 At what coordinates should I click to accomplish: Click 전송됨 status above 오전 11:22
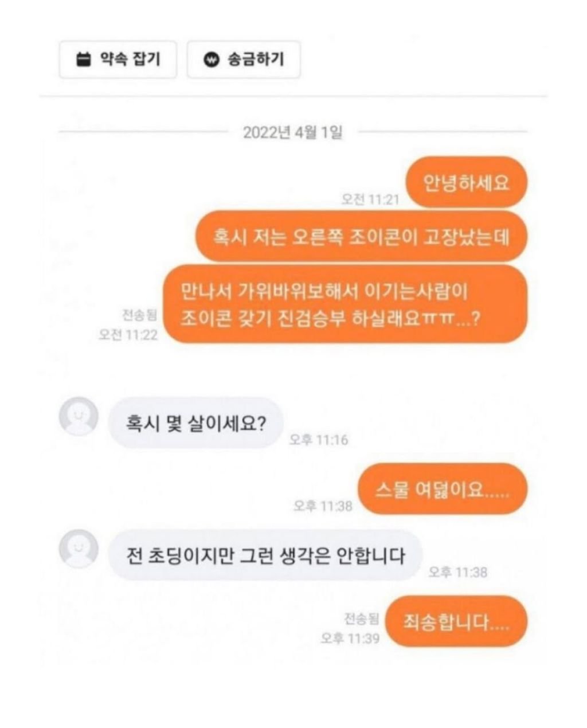[x=139, y=315]
